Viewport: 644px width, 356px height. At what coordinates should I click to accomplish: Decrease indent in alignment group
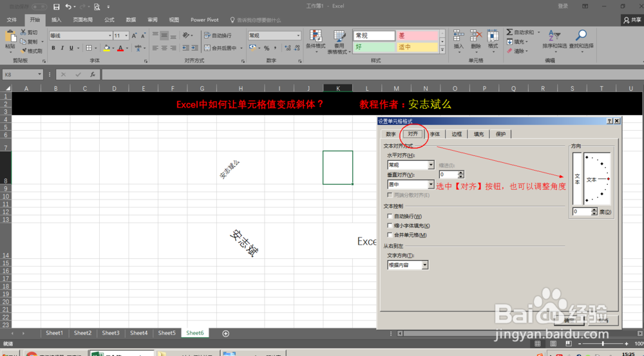click(x=186, y=48)
